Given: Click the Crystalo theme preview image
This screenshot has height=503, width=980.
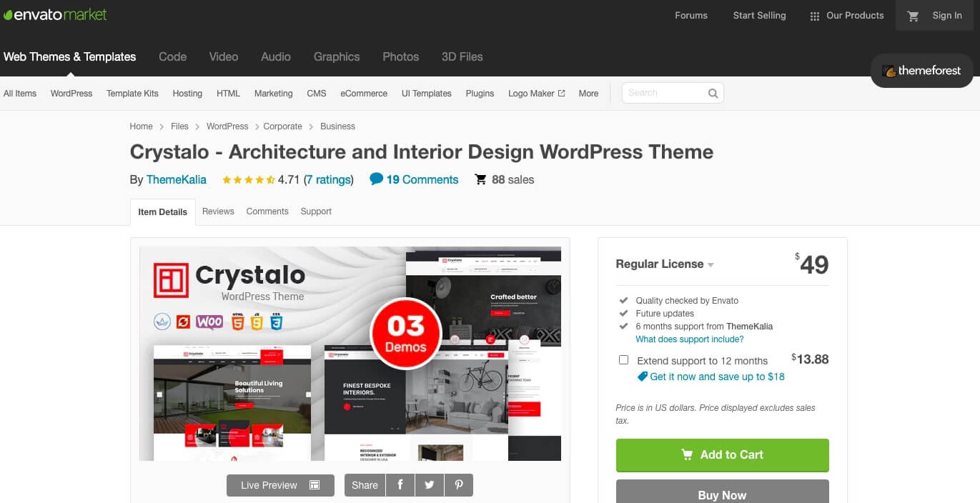Looking at the screenshot, I should click(350, 354).
